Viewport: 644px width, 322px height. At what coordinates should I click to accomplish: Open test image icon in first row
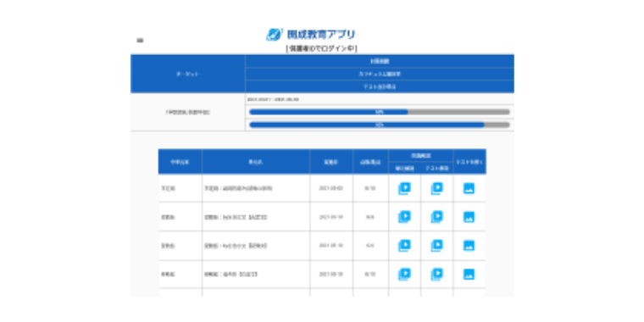(x=469, y=188)
